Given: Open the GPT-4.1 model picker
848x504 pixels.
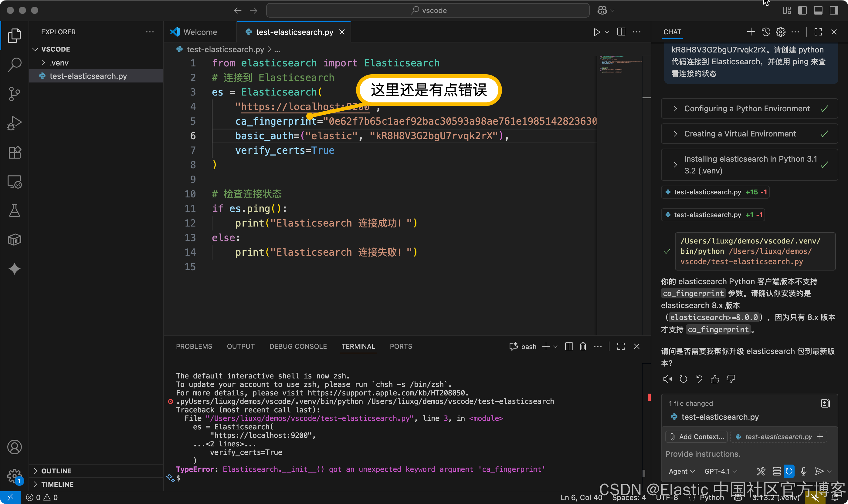Looking at the screenshot, I should coord(721,471).
